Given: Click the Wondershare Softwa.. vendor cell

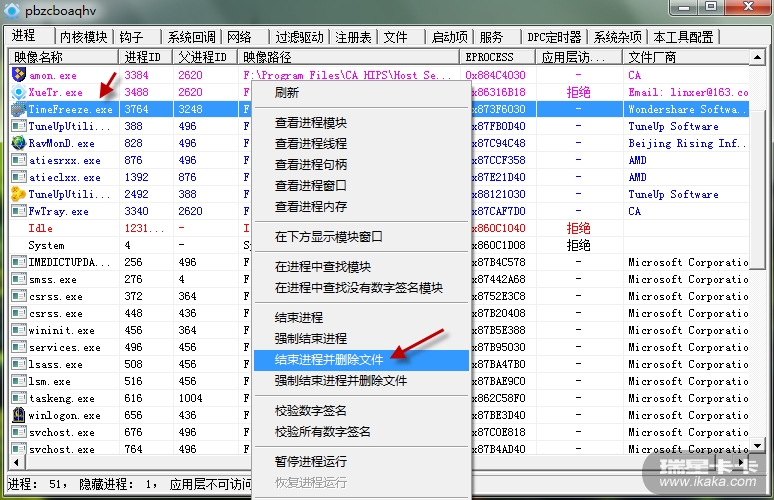Looking at the screenshot, I should pos(687,109).
